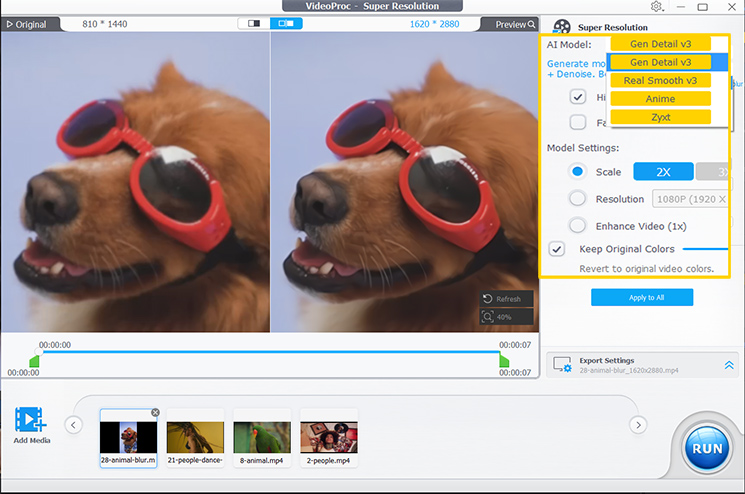Switch to single-pane view mode icon
Screen dimensions: 745x494
254,23
